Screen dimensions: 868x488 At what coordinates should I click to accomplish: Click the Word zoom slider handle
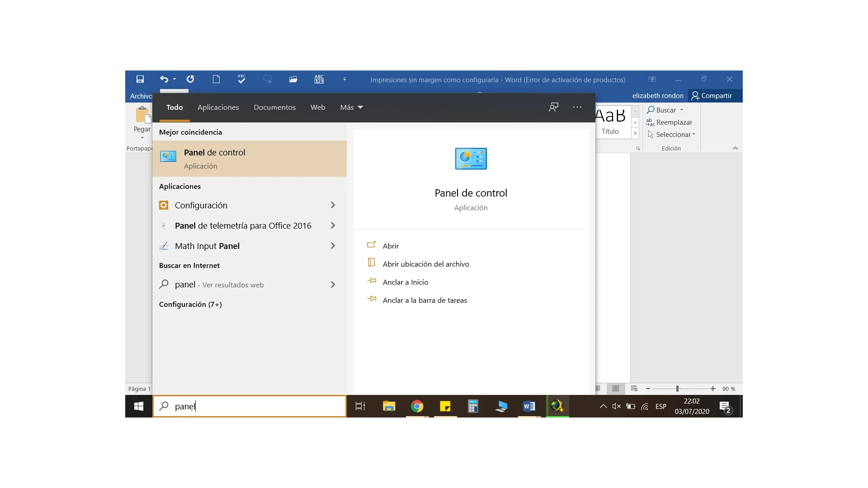click(x=677, y=389)
